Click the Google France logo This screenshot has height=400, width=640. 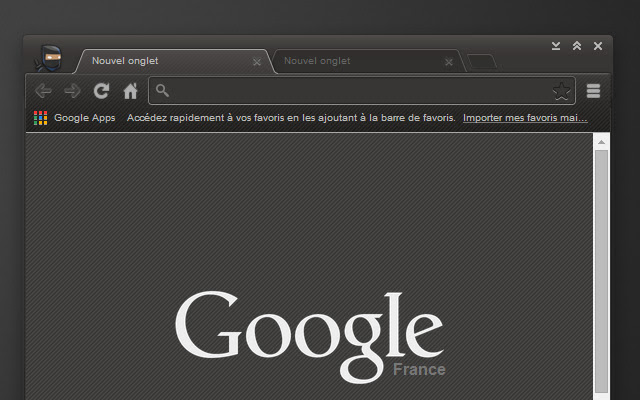tap(310, 337)
